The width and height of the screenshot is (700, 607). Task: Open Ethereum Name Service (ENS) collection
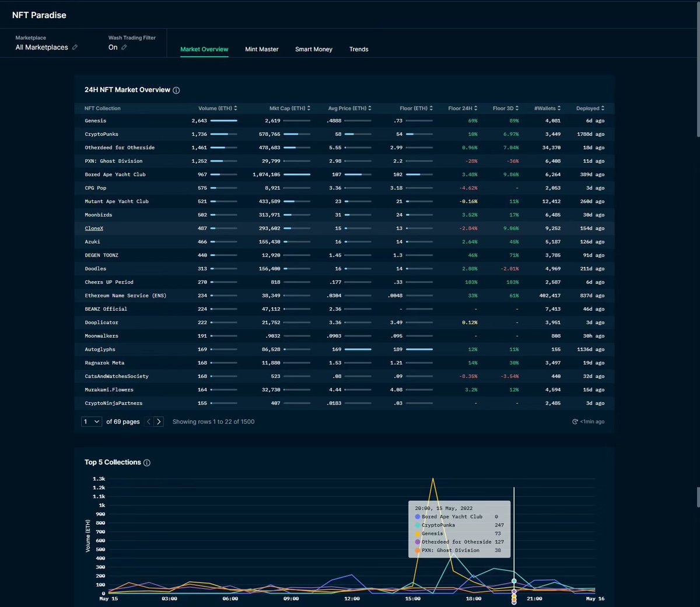(x=125, y=296)
